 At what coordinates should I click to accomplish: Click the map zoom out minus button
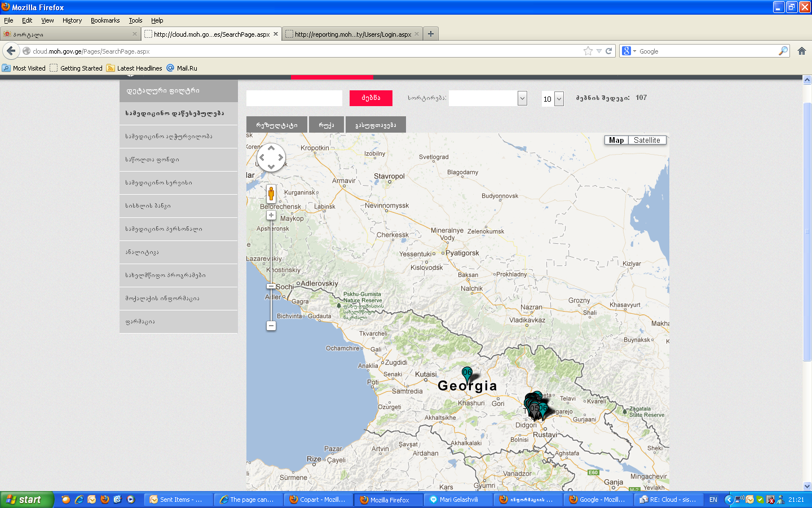(271, 326)
